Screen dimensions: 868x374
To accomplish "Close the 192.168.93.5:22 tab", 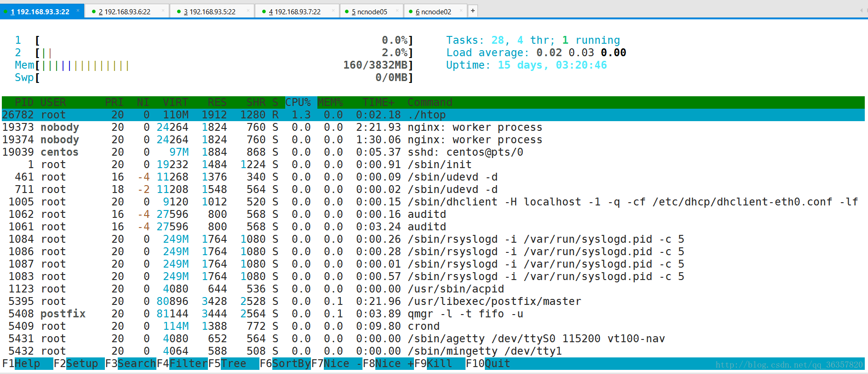I will coord(248,10).
